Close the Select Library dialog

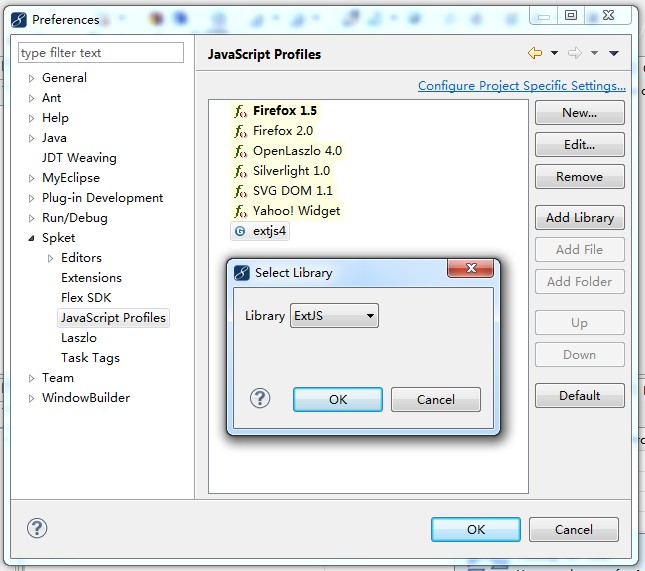coord(471,268)
